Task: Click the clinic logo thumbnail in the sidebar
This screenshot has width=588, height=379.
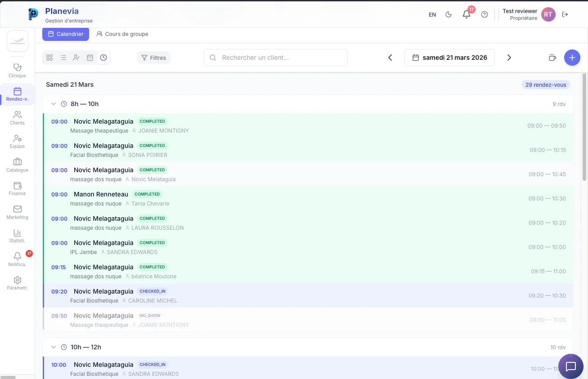Action: tap(18, 41)
